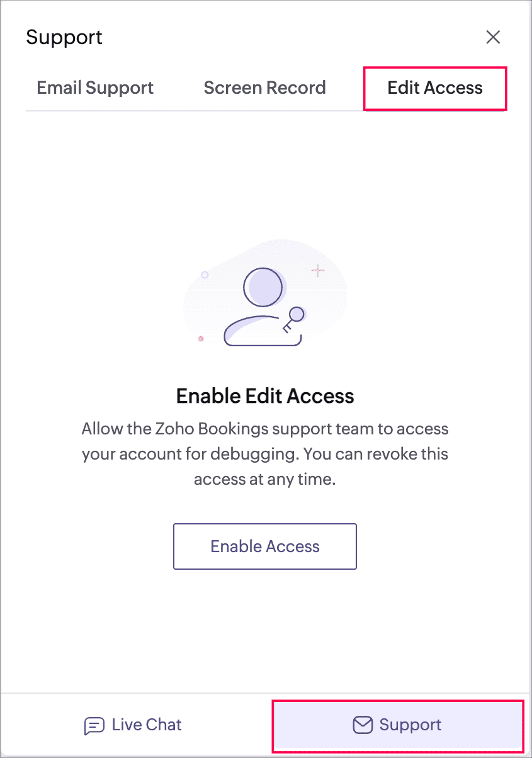Click the small pink dot near illustration
Image resolution: width=532 pixels, height=758 pixels.
tap(201, 339)
